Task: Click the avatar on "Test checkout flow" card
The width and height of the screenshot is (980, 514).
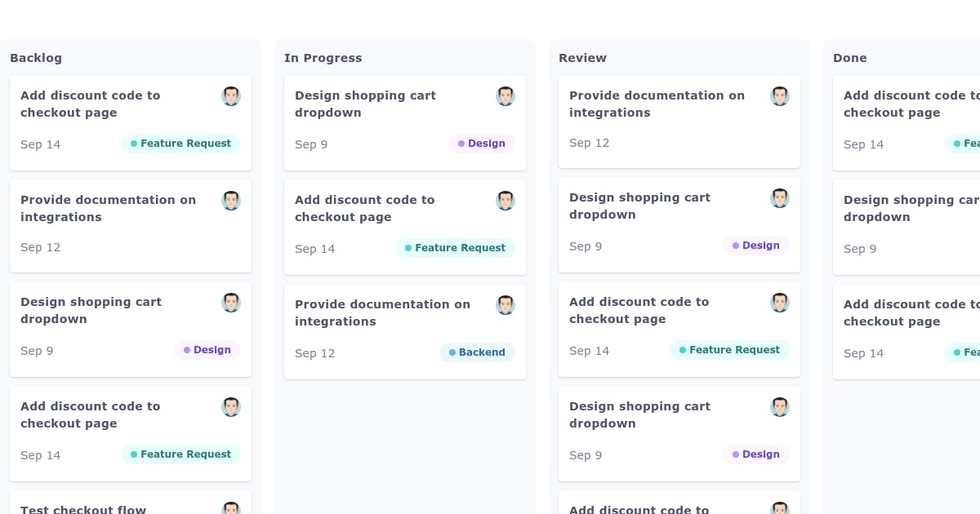Action: [x=231, y=508]
